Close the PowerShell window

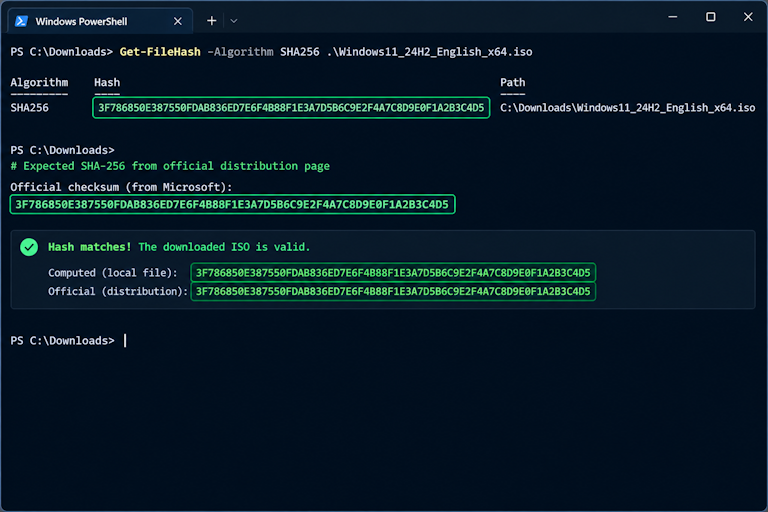tap(748, 17)
